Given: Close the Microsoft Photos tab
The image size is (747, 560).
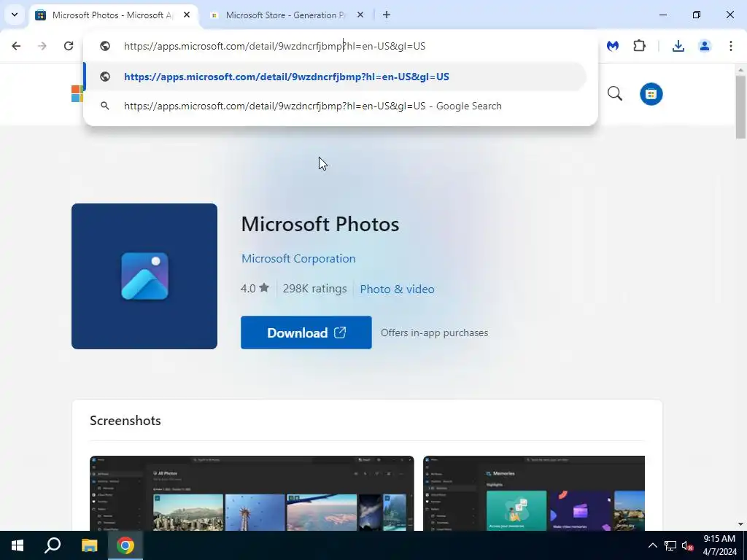Looking at the screenshot, I should pos(187,15).
